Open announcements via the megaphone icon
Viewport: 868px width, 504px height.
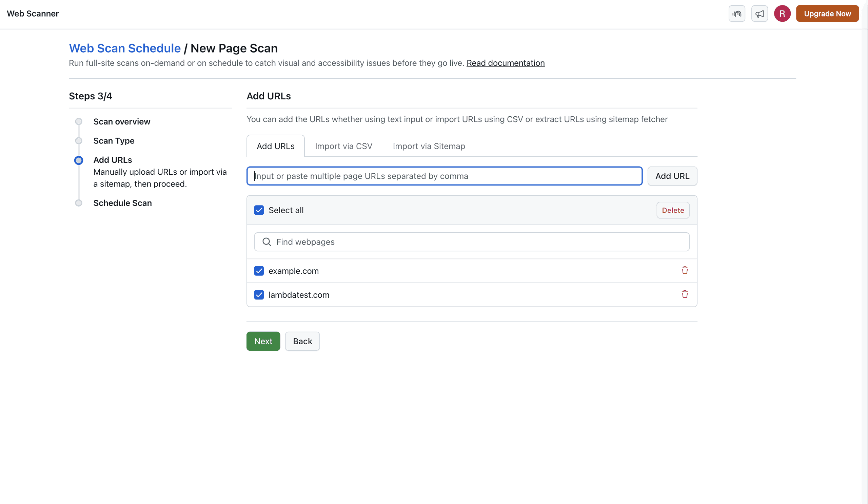coord(760,14)
